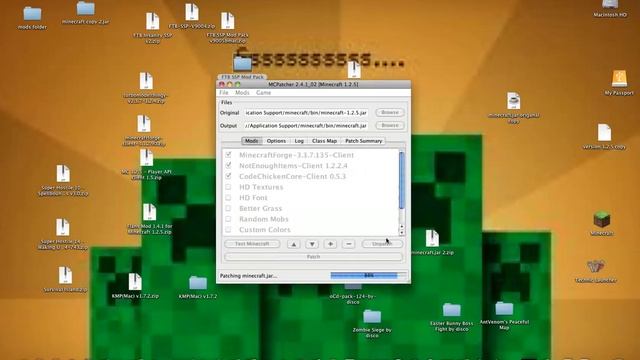The image size is (640, 360).
Task: Enable the Random Mobs mod checkbox
Action: pos(229,219)
